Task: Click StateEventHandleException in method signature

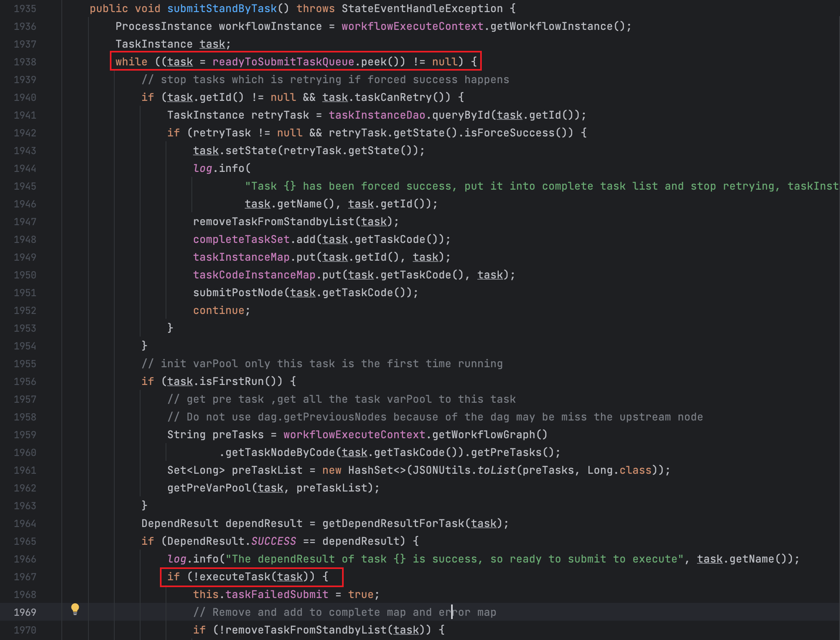Action: pos(422,8)
